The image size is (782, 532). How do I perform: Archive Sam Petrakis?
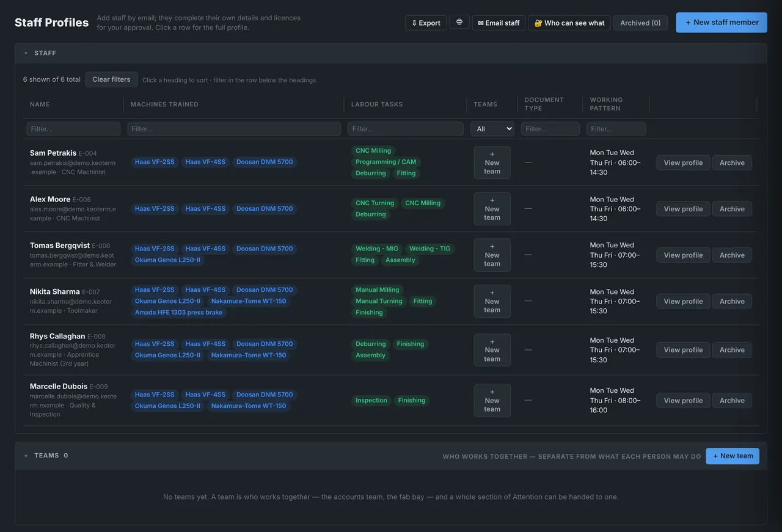coord(732,162)
